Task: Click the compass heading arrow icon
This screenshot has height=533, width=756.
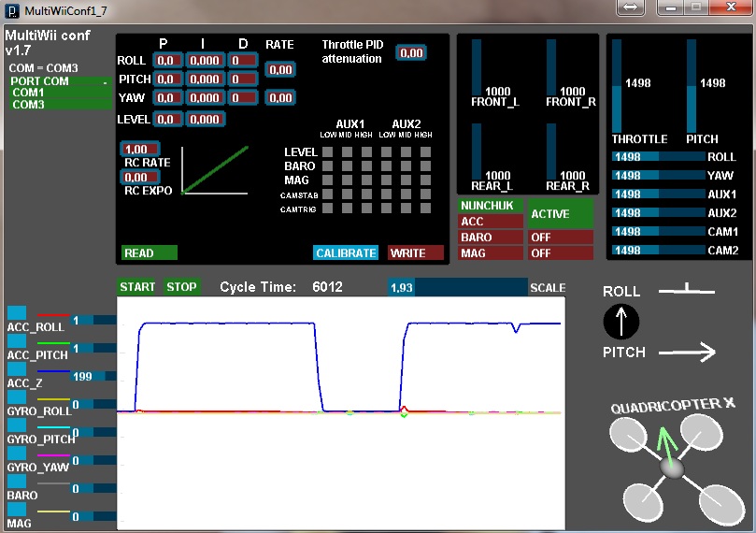Action: coord(621,322)
